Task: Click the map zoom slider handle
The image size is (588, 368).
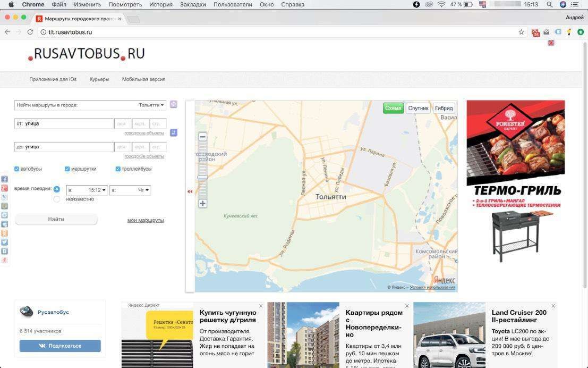Action: (x=202, y=177)
